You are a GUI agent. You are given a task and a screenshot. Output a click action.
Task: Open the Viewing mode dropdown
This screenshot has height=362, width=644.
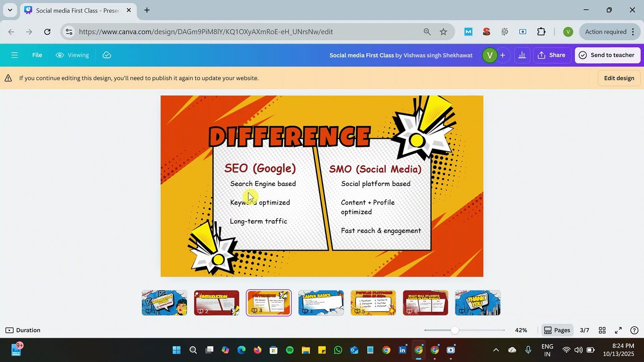[x=72, y=55]
